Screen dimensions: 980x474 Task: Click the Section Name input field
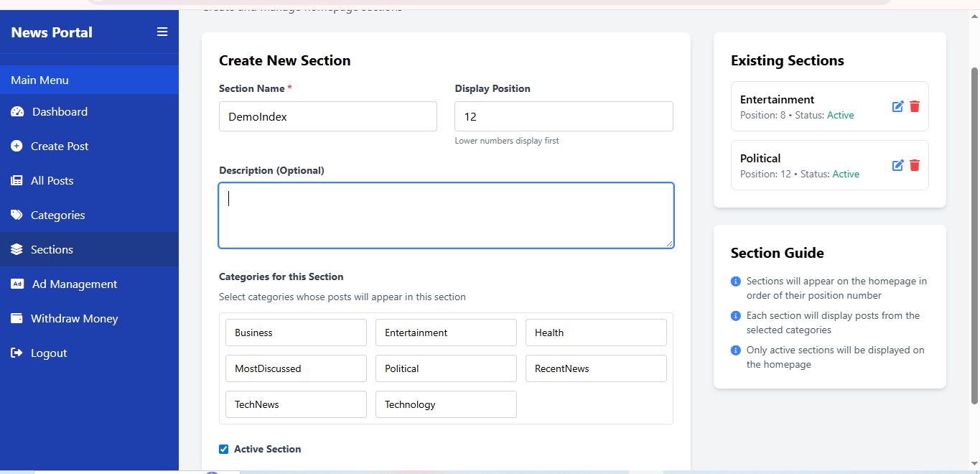(327, 116)
